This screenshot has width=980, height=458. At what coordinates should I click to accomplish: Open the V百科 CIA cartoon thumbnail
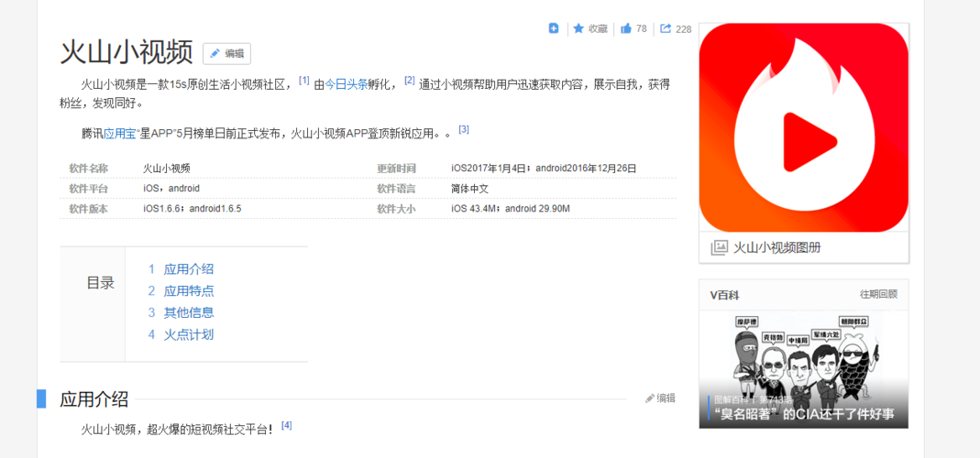[803, 368]
